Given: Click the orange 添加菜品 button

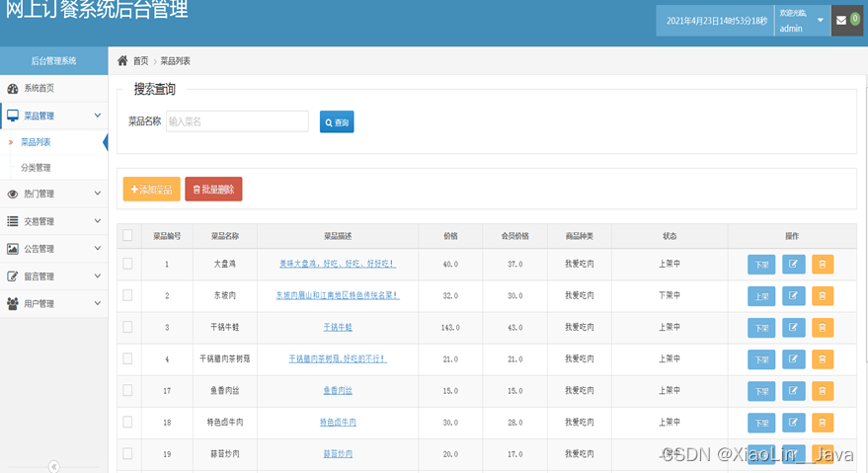Looking at the screenshot, I should point(152,189).
